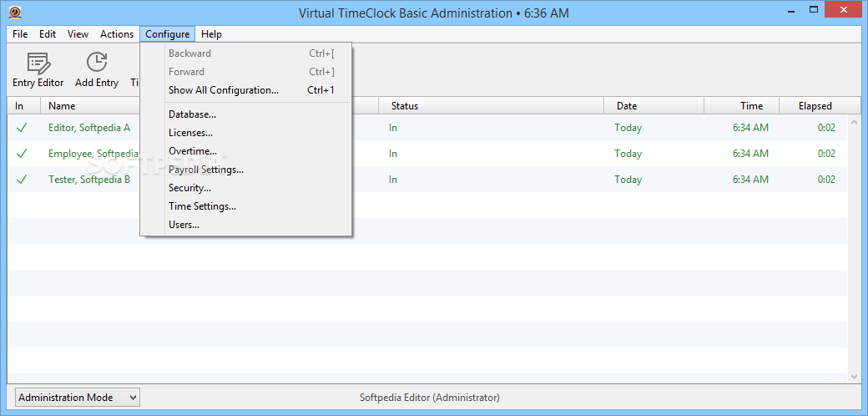Open Users... configuration
The height and width of the screenshot is (416, 868).
246,225
